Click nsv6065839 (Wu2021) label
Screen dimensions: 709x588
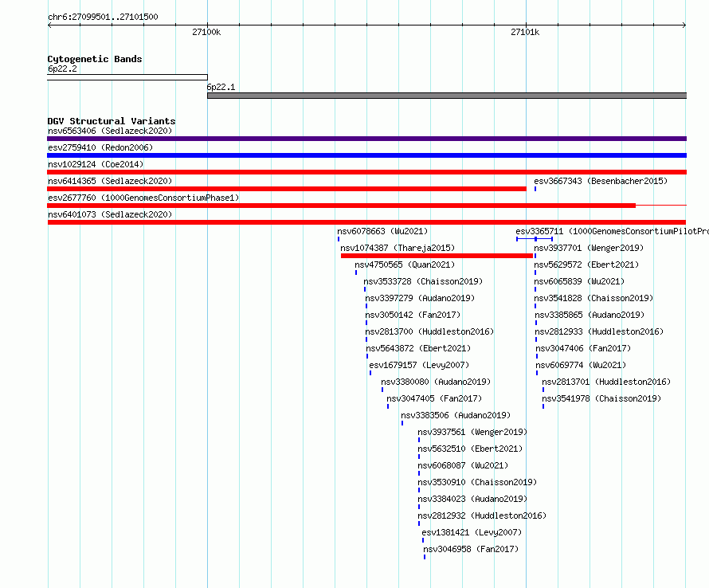click(579, 281)
